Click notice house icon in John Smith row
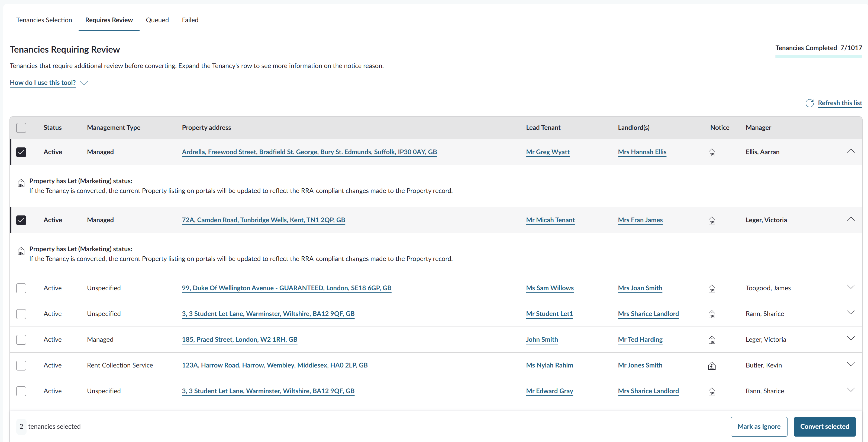The height and width of the screenshot is (442, 868). click(712, 340)
